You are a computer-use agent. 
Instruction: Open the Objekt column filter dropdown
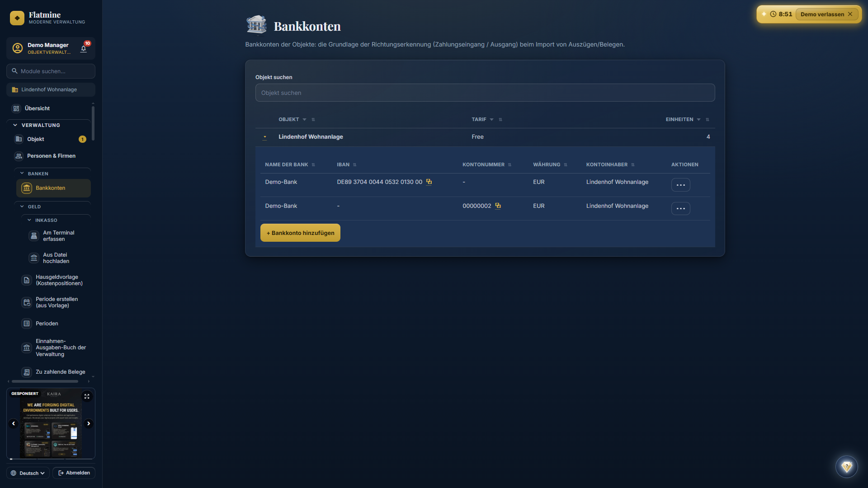click(x=305, y=120)
